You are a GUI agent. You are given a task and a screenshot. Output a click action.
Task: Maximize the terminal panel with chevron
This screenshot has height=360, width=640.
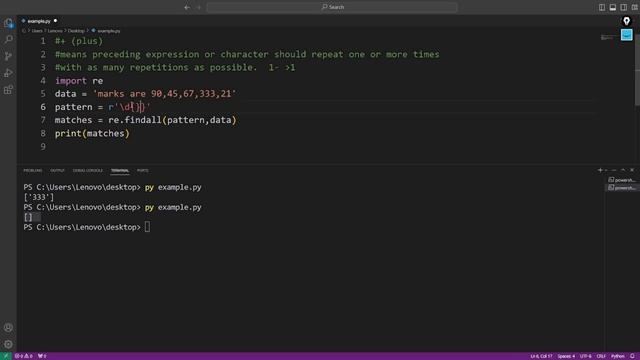point(623,170)
